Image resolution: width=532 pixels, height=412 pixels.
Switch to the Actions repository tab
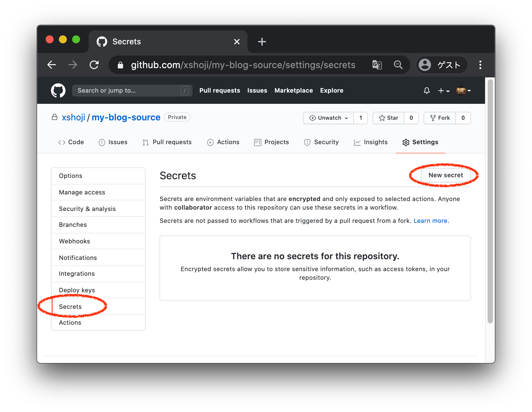pyautogui.click(x=223, y=142)
